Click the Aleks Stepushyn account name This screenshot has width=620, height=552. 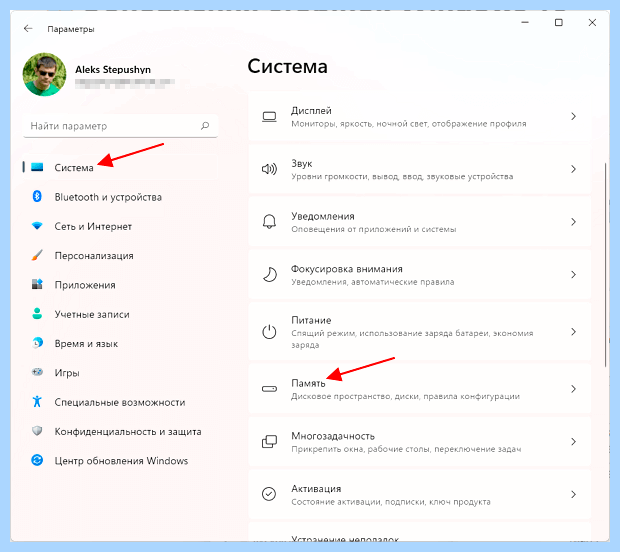113,70
